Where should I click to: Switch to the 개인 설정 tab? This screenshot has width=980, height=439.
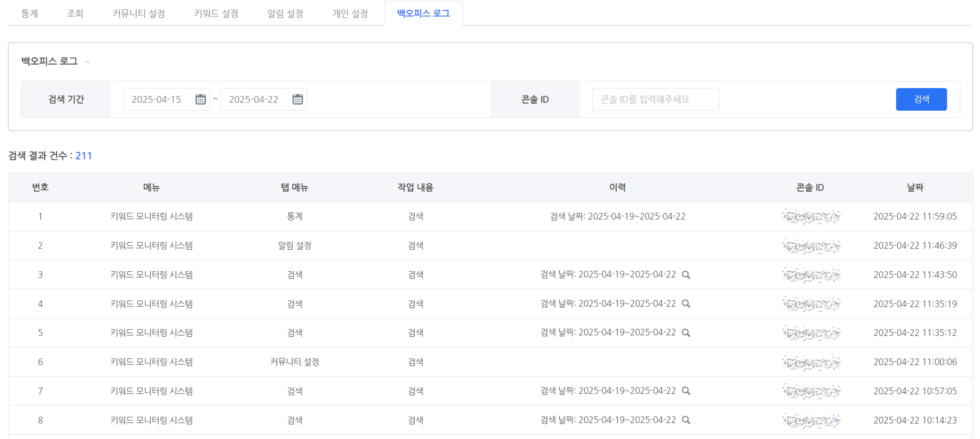[350, 14]
